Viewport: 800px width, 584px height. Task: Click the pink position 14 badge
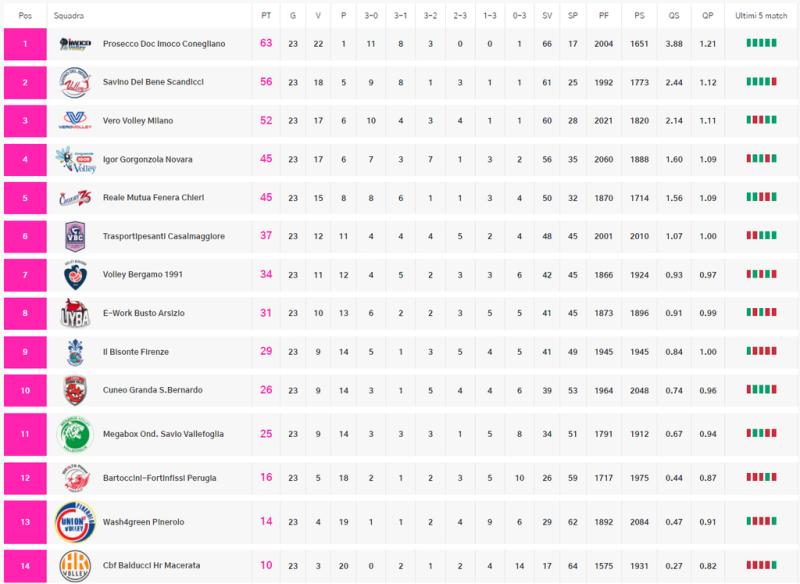(25, 566)
